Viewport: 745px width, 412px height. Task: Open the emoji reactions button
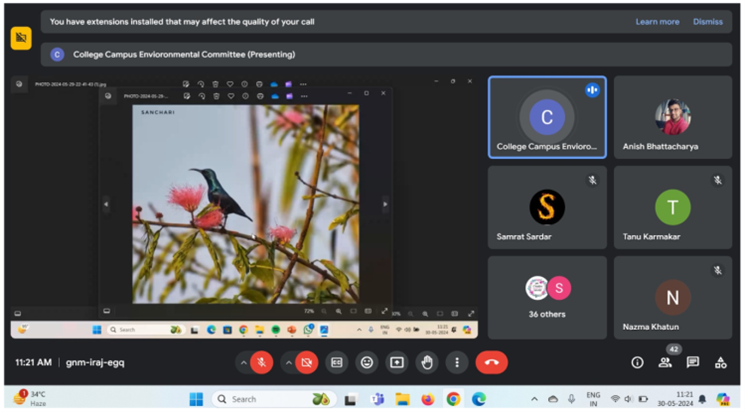point(367,362)
